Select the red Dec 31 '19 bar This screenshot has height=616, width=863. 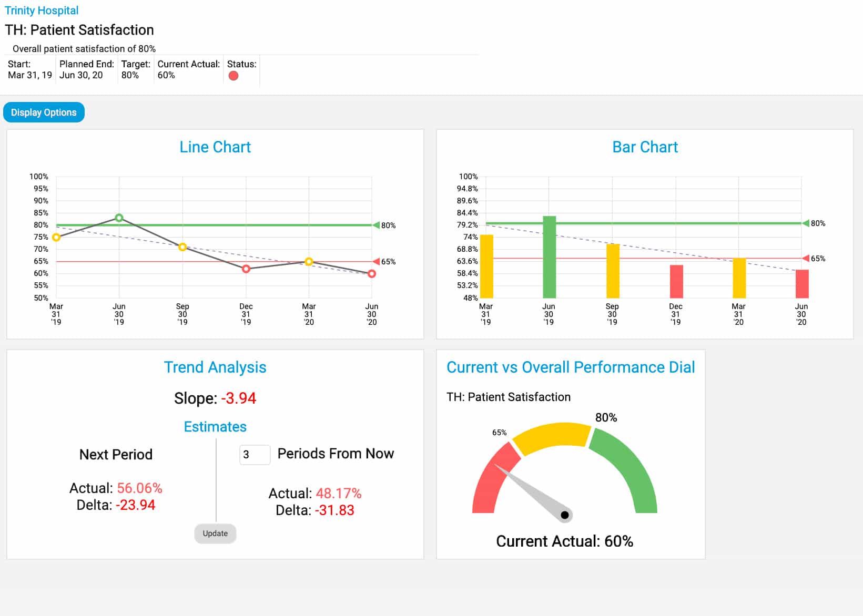tap(676, 281)
